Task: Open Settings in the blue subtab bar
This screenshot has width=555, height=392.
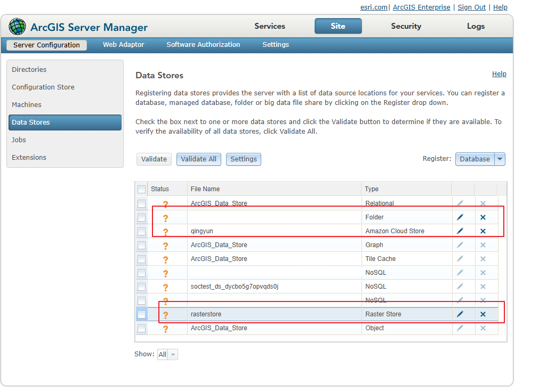Action: click(x=276, y=45)
